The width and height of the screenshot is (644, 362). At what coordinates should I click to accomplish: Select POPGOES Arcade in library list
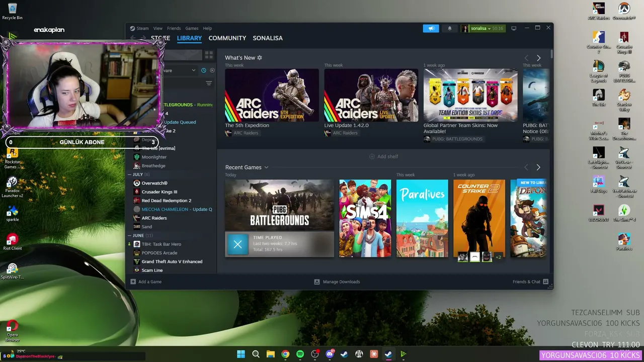pos(159,253)
